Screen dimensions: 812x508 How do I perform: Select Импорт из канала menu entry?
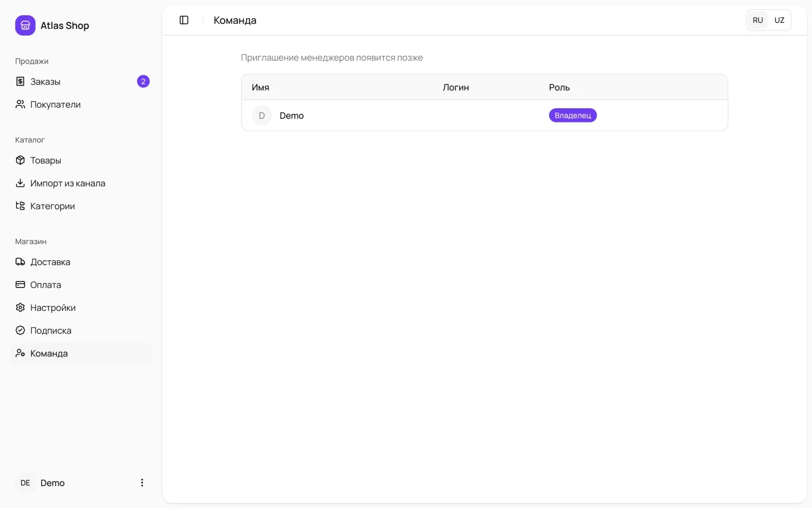81,183
